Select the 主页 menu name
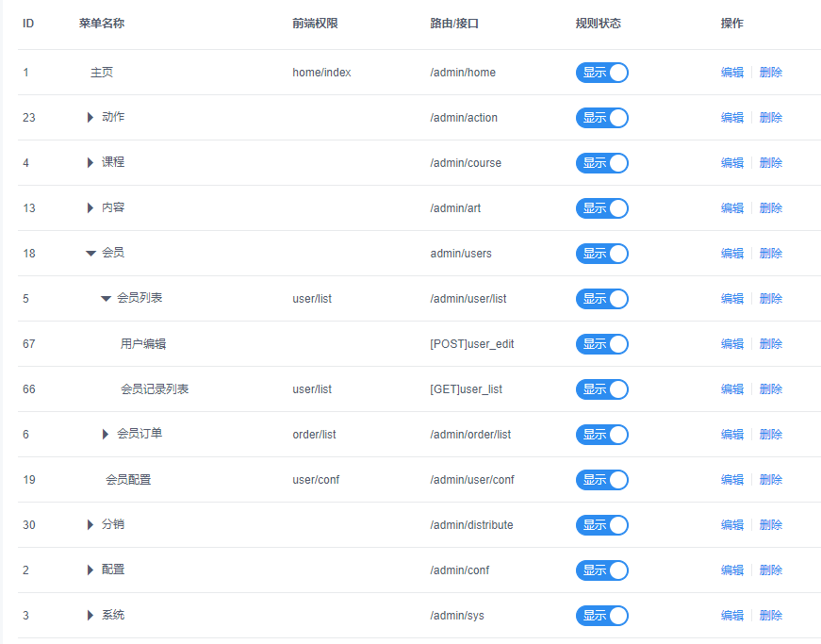Viewport: 821px width, 644px height. point(102,73)
